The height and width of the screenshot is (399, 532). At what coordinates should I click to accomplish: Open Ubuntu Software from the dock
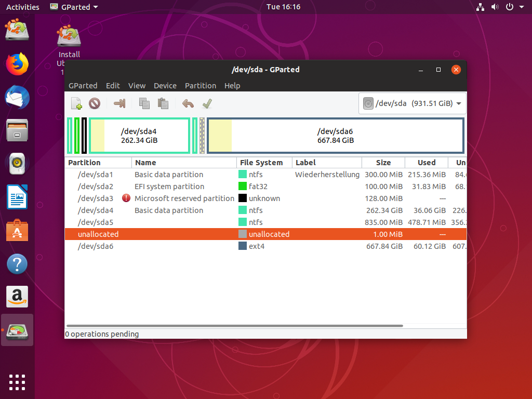tap(17, 230)
